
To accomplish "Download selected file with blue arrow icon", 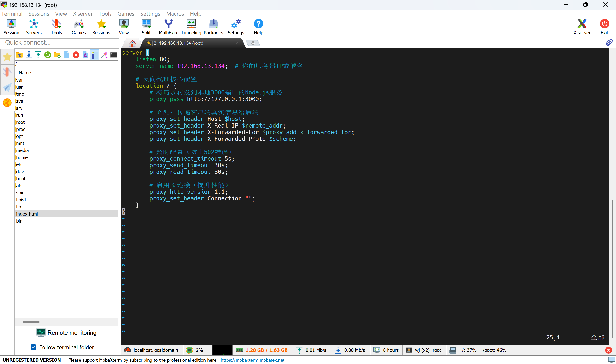I will pyautogui.click(x=29, y=55).
